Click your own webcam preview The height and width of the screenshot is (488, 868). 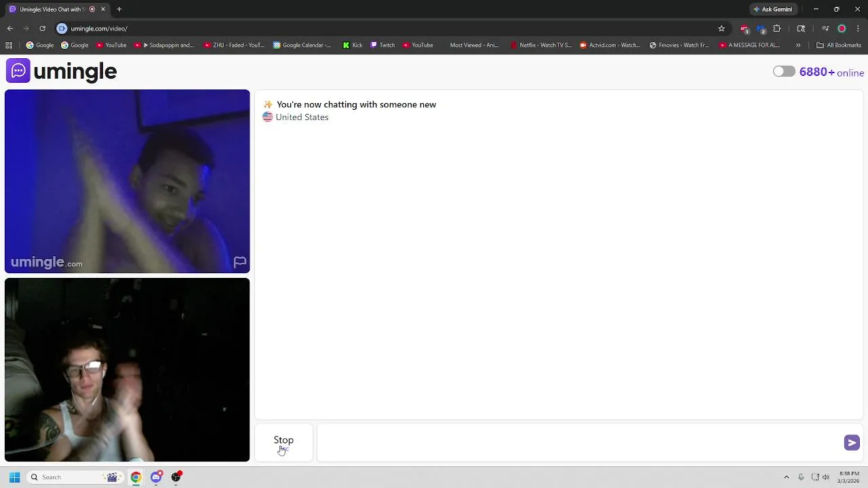click(x=127, y=369)
